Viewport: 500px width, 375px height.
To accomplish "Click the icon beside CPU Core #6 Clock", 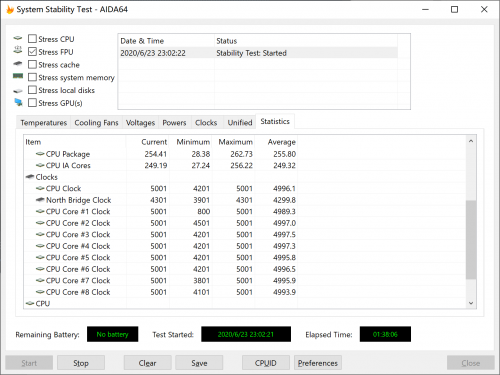I will [40, 269].
